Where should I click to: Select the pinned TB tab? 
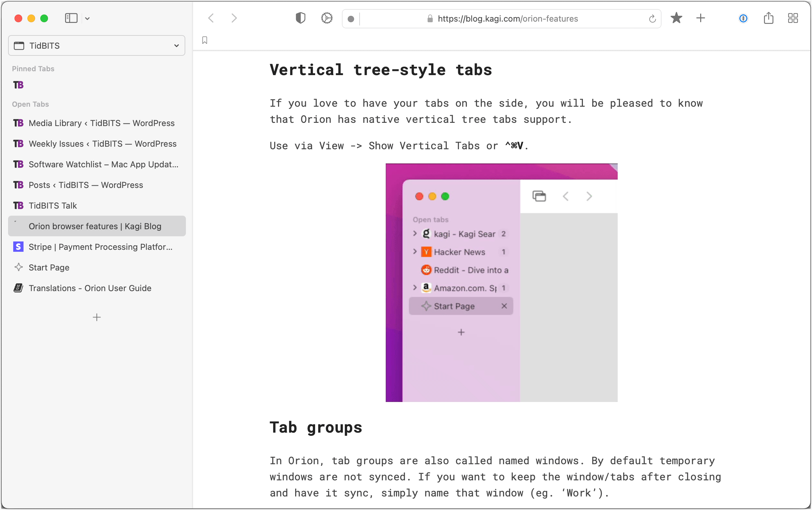click(19, 85)
